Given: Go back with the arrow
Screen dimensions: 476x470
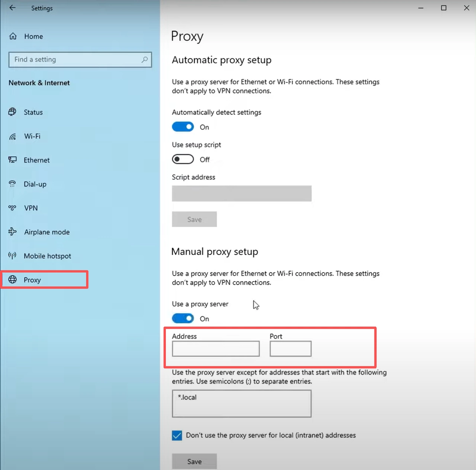Looking at the screenshot, I should point(12,8).
